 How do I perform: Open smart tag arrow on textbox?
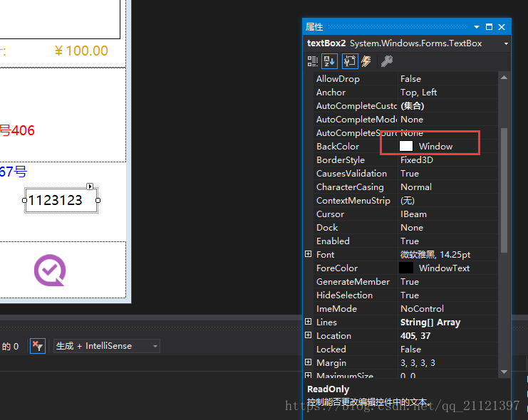[x=90, y=186]
